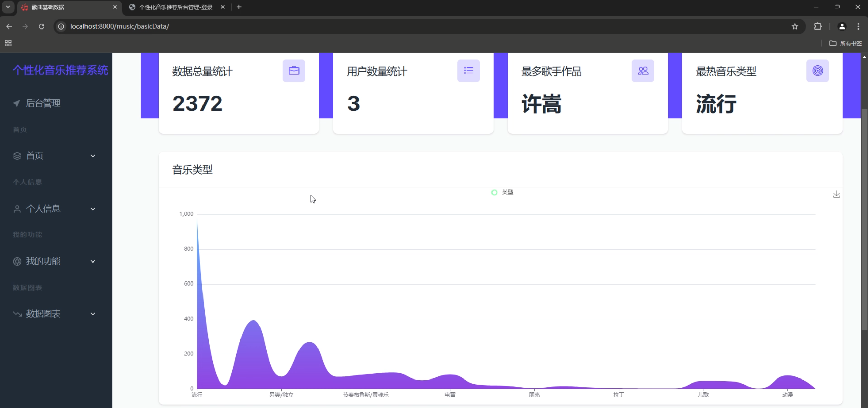The image size is (868, 408).
Task: Click the 音乐类型 chart title
Action: (x=192, y=170)
